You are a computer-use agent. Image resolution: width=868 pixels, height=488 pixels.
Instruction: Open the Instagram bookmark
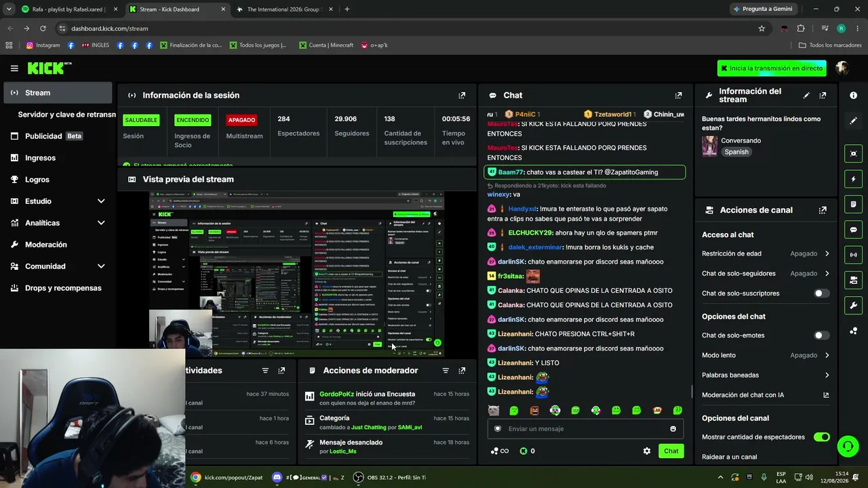[x=43, y=45]
